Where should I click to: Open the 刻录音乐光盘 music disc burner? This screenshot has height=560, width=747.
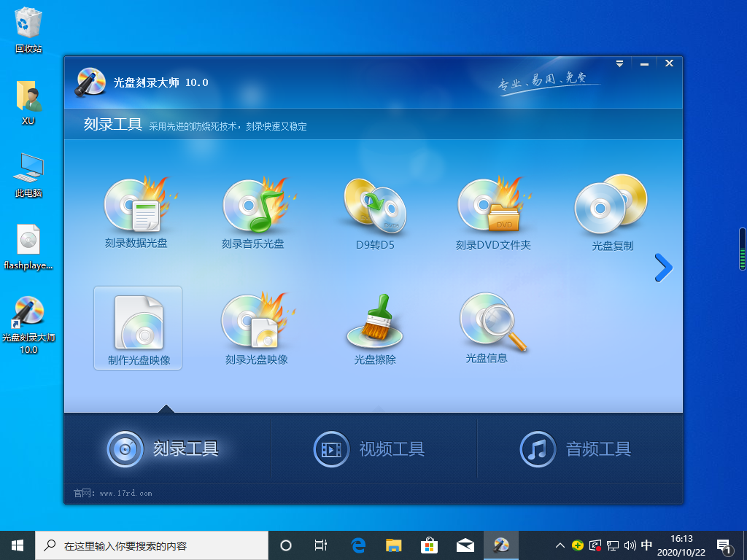257,211
